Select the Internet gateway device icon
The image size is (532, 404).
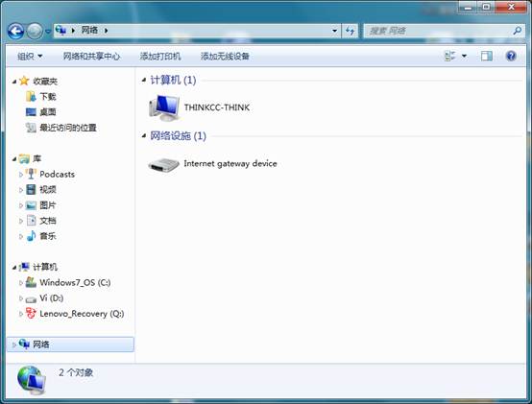click(163, 165)
